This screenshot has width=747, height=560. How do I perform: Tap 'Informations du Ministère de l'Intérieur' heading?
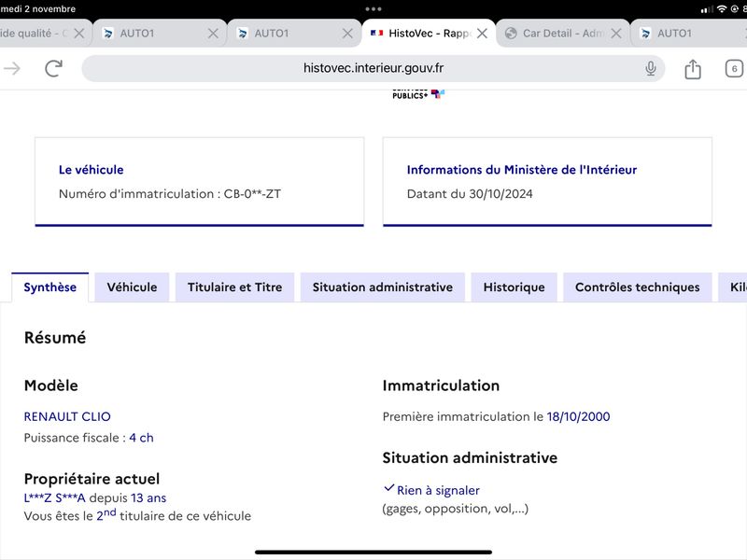click(522, 170)
